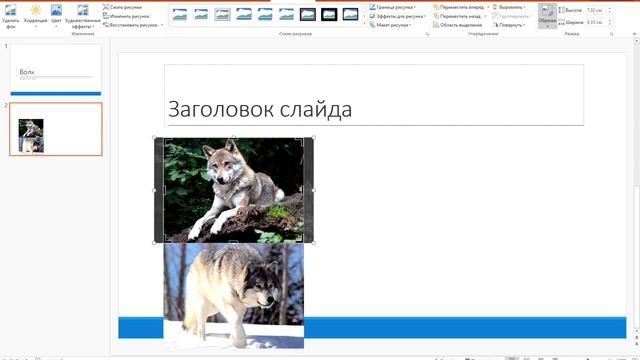The image size is (640, 360).
Task: Click the Высота height value field
Action: point(595,10)
